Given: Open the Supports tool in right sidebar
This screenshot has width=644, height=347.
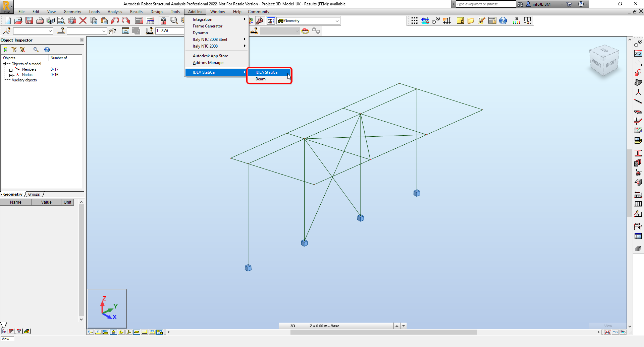Looking at the screenshot, I should 639,172.
